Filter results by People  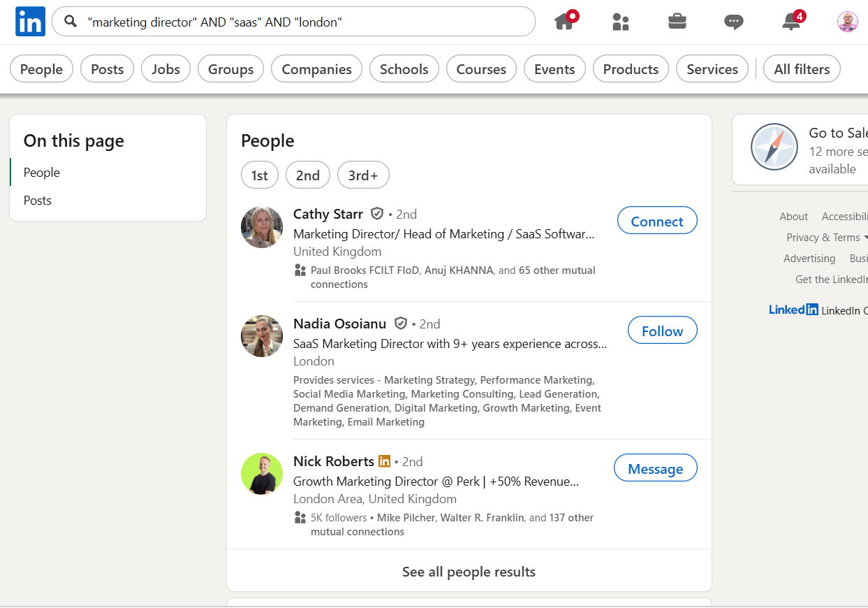pyautogui.click(x=41, y=68)
